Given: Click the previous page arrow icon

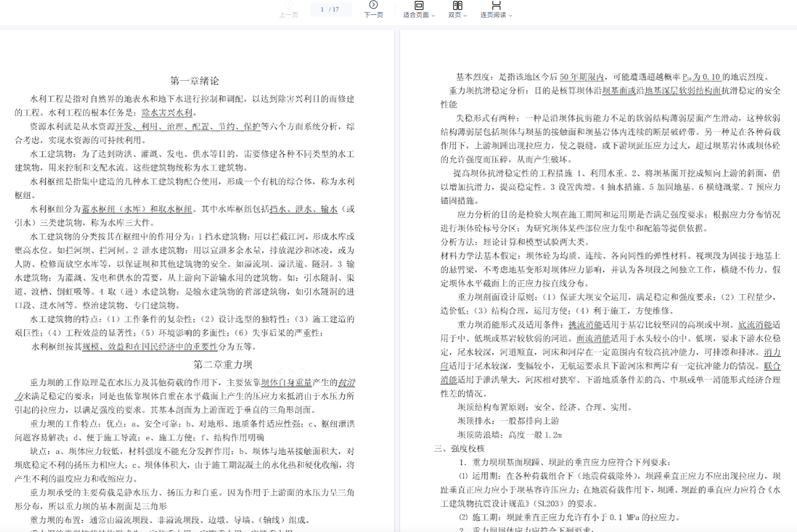Looking at the screenshot, I should point(289,5).
